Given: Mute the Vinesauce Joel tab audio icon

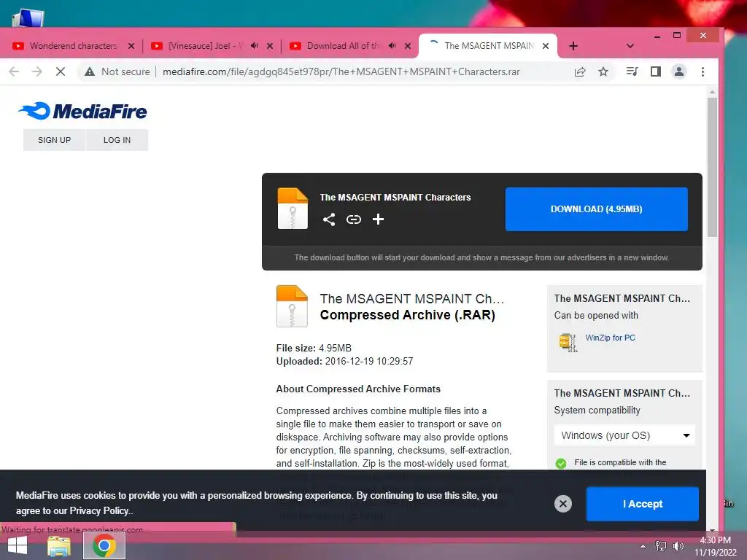Looking at the screenshot, I should [255, 46].
